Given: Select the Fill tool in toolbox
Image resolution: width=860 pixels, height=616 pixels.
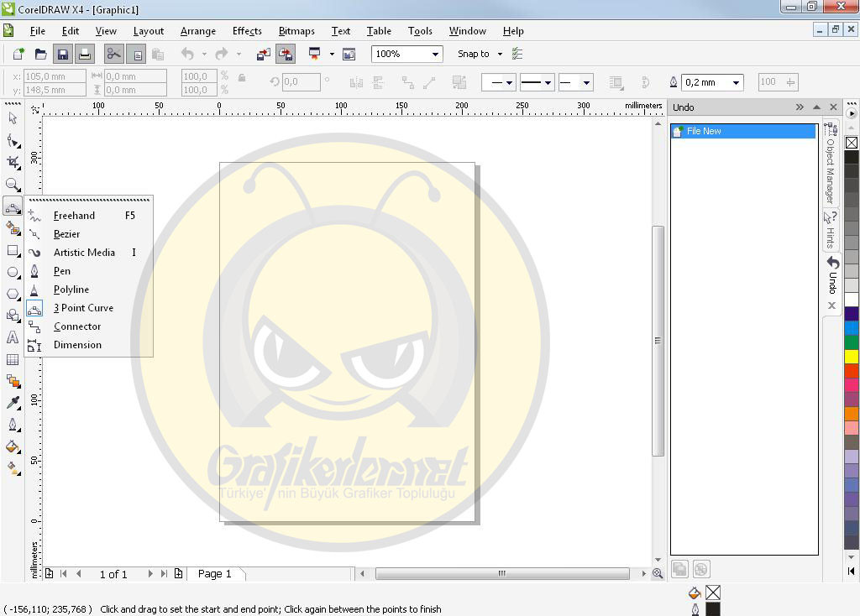Looking at the screenshot, I should tap(13, 446).
